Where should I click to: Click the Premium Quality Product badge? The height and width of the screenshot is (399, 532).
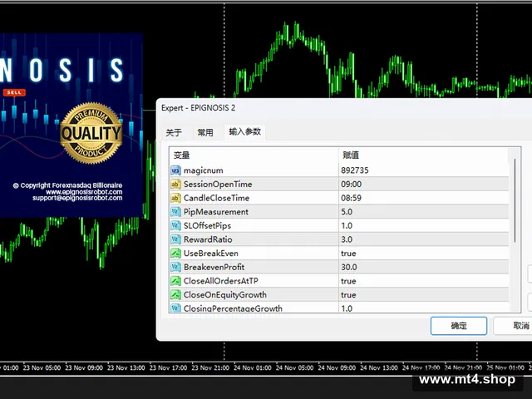91,133
